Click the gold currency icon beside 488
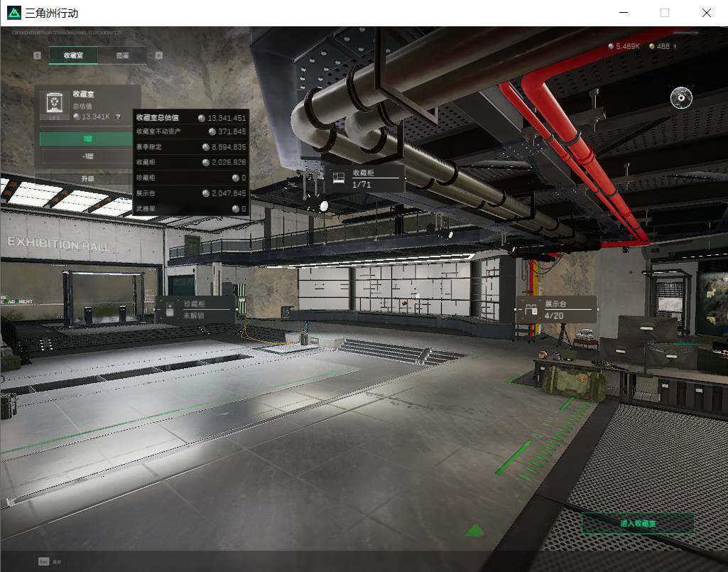This screenshot has height=572, width=728. [652, 46]
